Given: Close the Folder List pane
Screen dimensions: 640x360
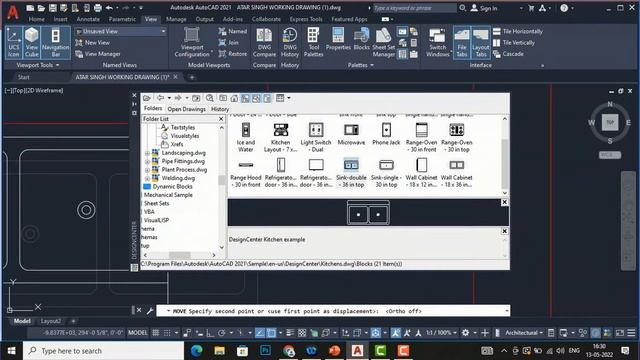Looking at the screenshot, I should pos(221,119).
